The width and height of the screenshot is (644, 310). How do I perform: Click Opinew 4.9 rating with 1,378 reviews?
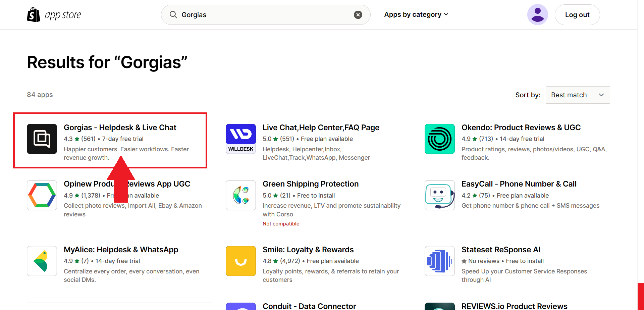[82, 196]
